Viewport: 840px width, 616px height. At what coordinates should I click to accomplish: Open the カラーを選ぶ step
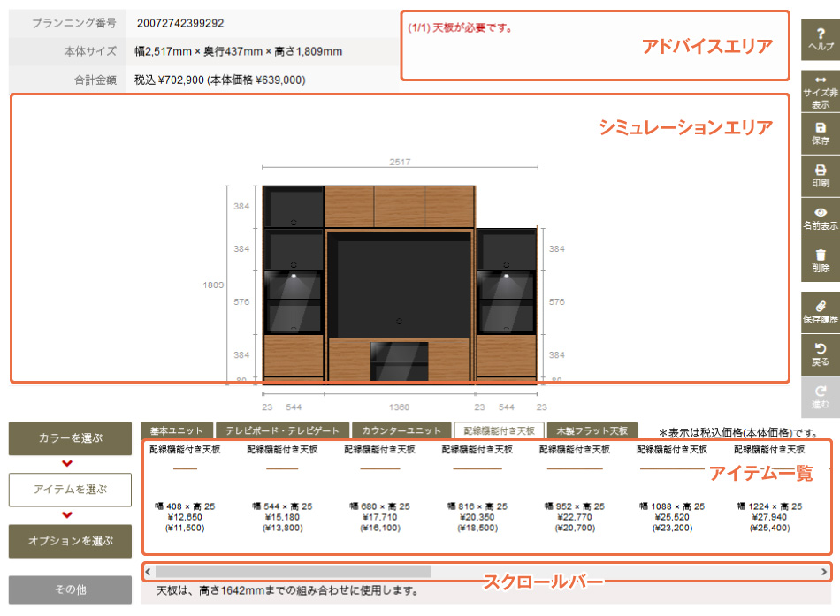coord(70,438)
